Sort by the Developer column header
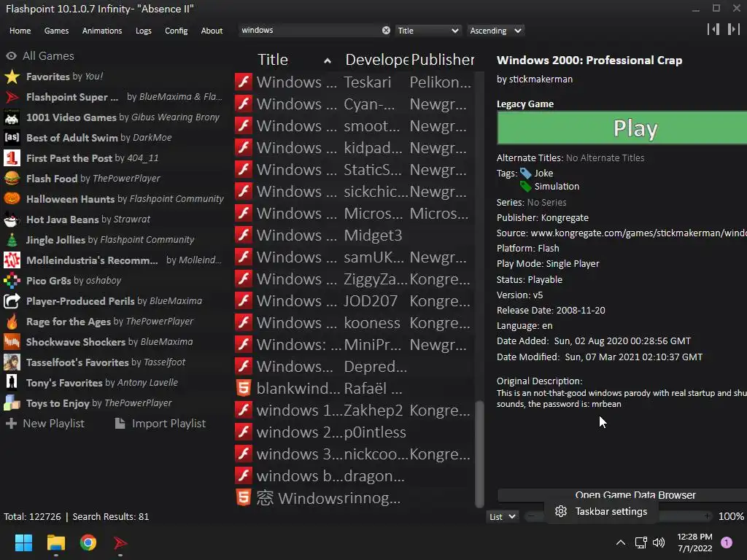Screen dimensions: 747x560 (376, 60)
